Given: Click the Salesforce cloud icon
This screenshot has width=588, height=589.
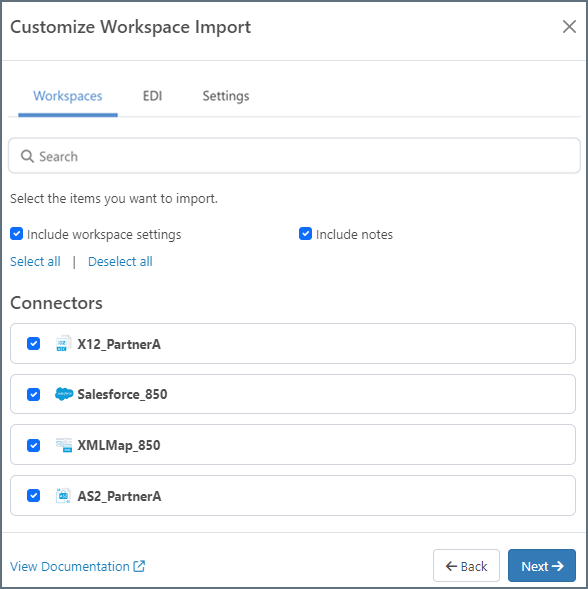Looking at the screenshot, I should 64,394.
